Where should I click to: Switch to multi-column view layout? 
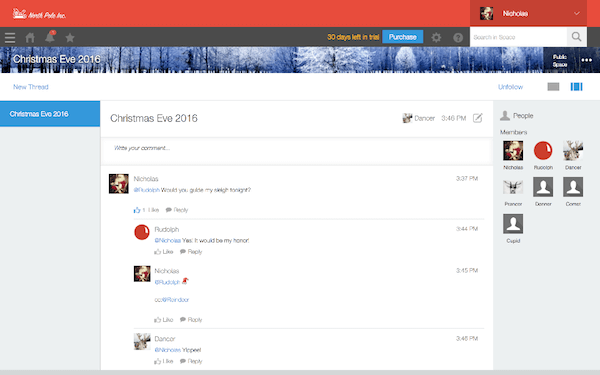[x=576, y=87]
